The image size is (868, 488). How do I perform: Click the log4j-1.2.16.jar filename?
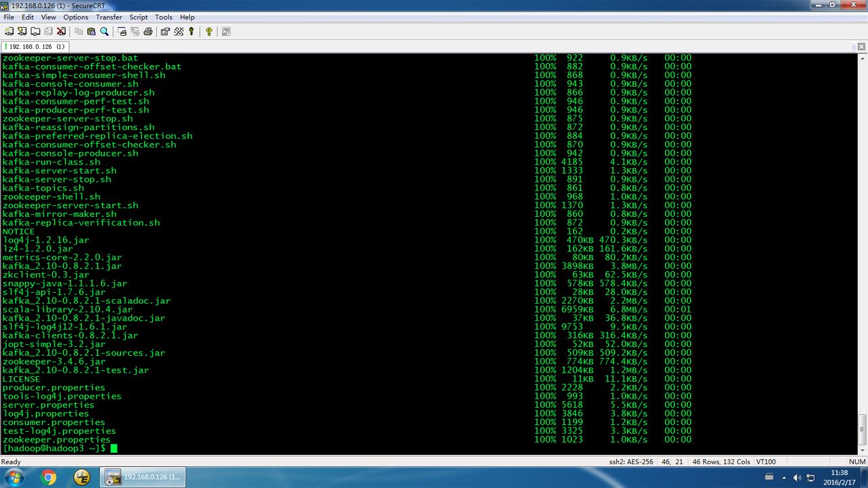point(45,240)
